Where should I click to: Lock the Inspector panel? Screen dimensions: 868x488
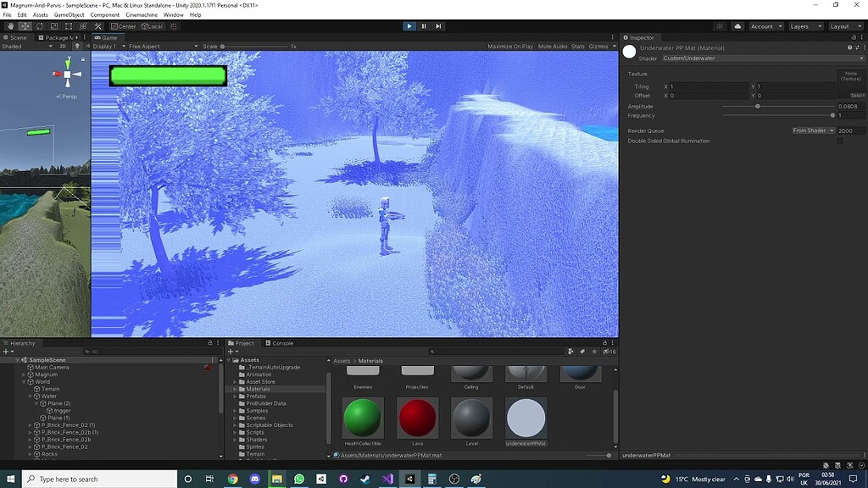tap(854, 37)
